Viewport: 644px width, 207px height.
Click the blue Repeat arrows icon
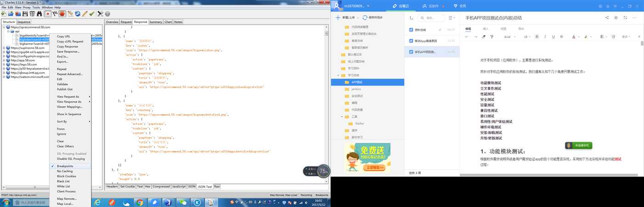78,14
